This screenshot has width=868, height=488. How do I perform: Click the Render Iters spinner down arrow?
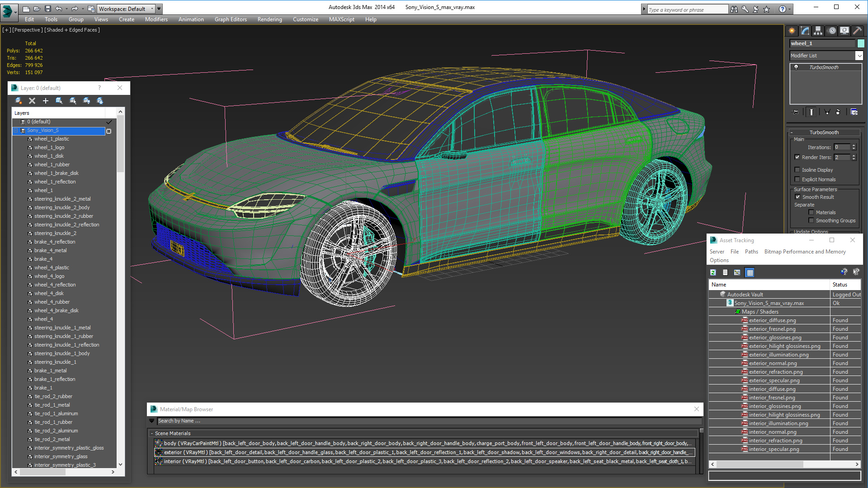pos(854,159)
